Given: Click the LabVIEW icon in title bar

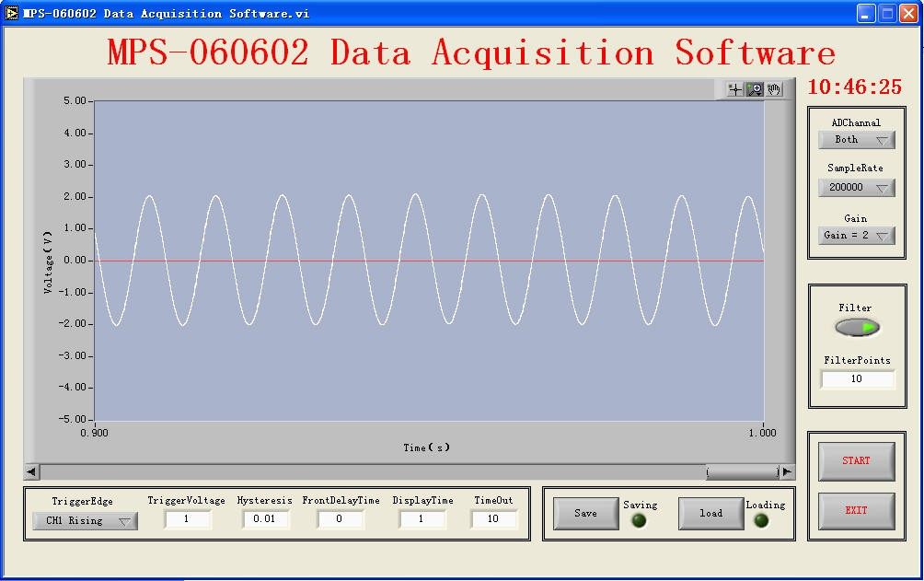Looking at the screenshot, I should [12, 13].
